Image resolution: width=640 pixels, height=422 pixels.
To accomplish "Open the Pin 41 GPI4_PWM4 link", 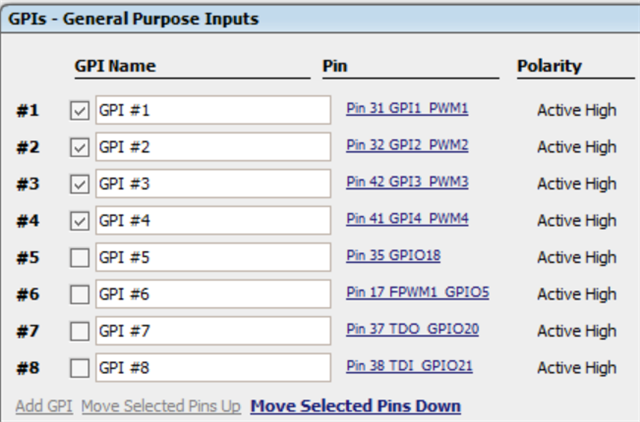I will 407,218.
